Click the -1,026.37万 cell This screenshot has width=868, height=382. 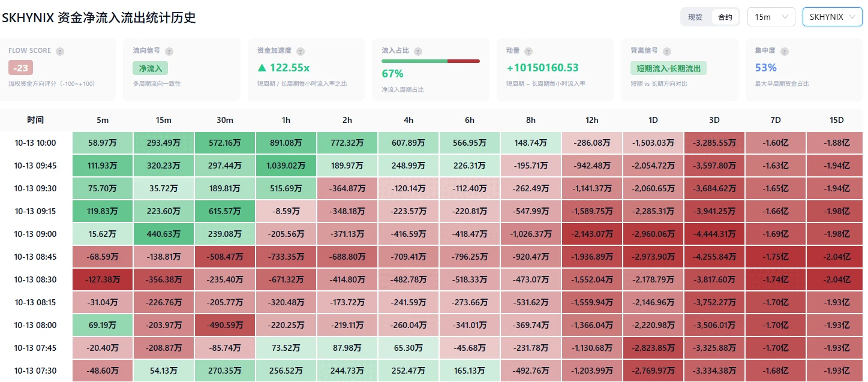click(531, 234)
